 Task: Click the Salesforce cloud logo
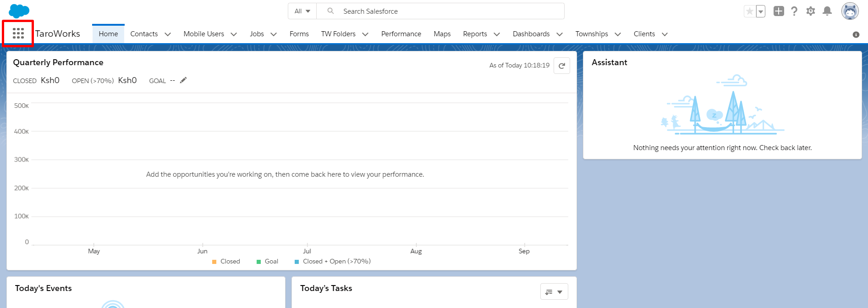[x=19, y=11]
